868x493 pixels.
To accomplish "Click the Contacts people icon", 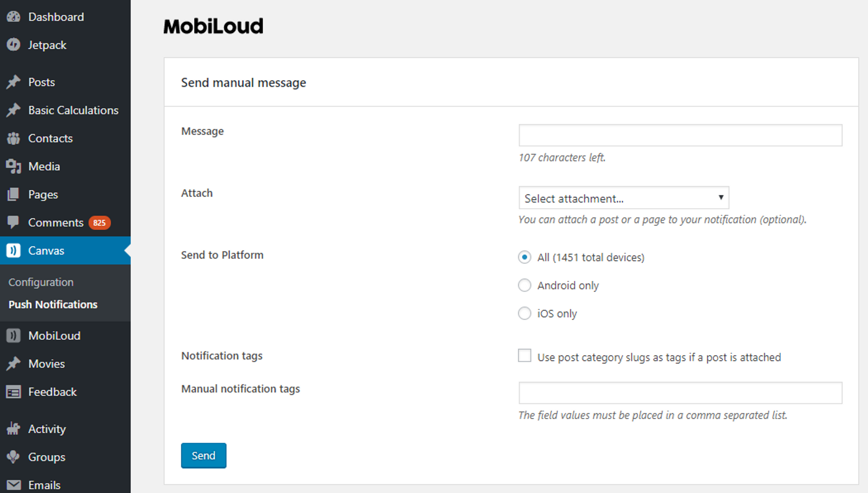I will pos(13,138).
